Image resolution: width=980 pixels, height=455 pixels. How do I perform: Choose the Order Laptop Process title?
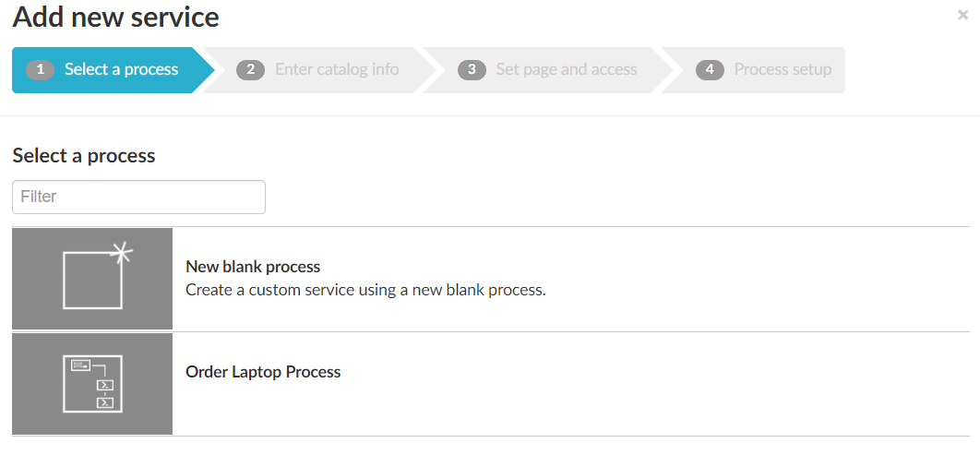(x=263, y=372)
